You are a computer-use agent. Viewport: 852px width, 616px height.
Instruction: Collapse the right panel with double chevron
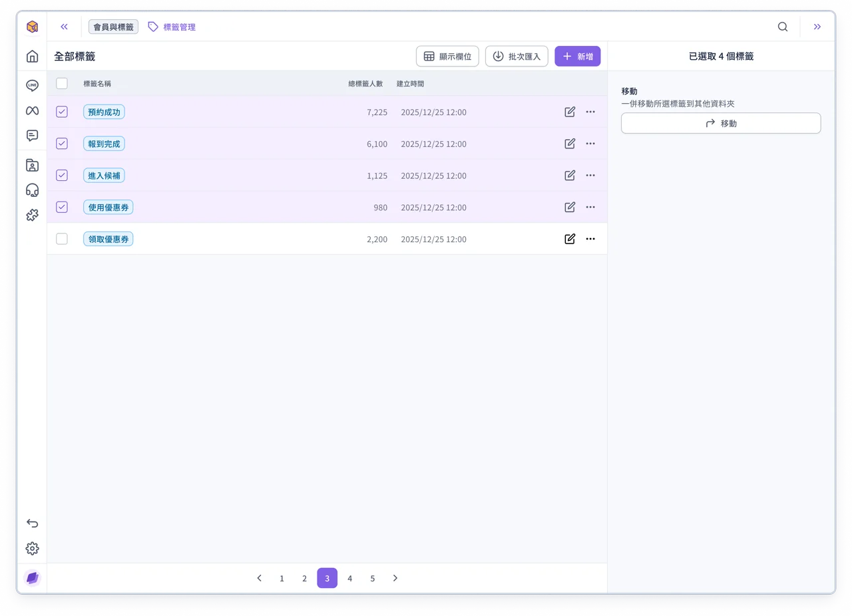[817, 27]
